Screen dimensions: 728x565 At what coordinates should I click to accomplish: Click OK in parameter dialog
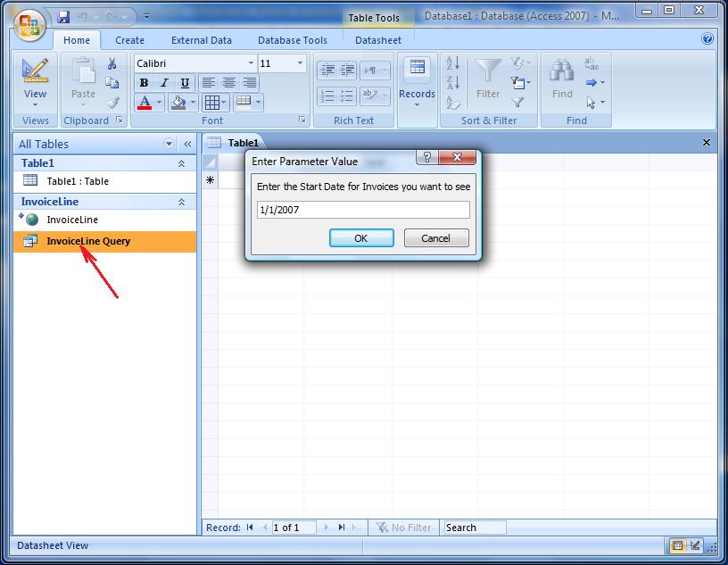click(361, 238)
